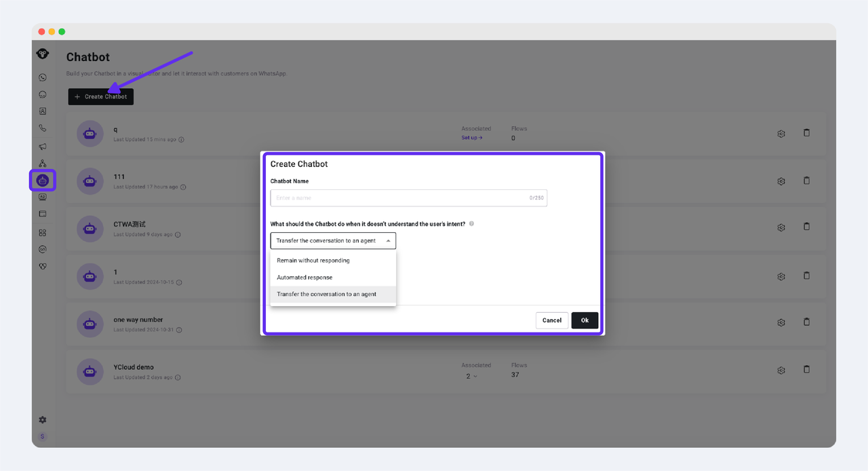
Task: Click the 'Create Chatbot' button
Action: [101, 97]
